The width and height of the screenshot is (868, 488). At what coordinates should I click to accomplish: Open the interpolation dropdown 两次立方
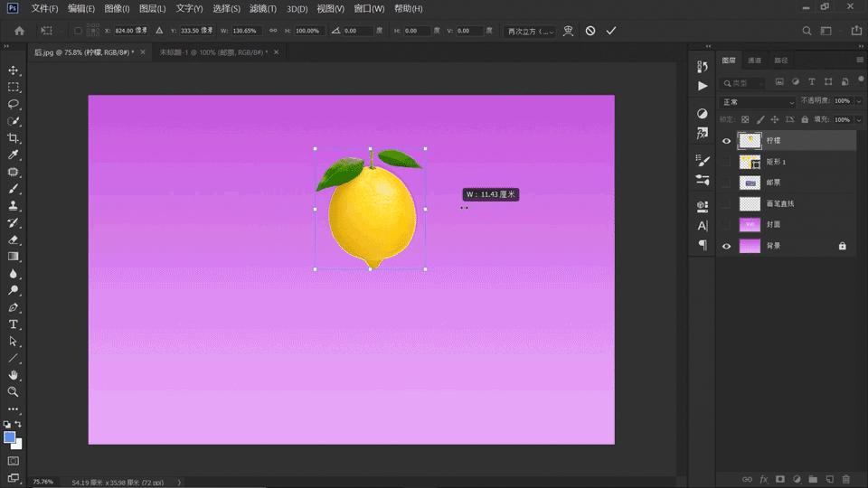(530, 31)
